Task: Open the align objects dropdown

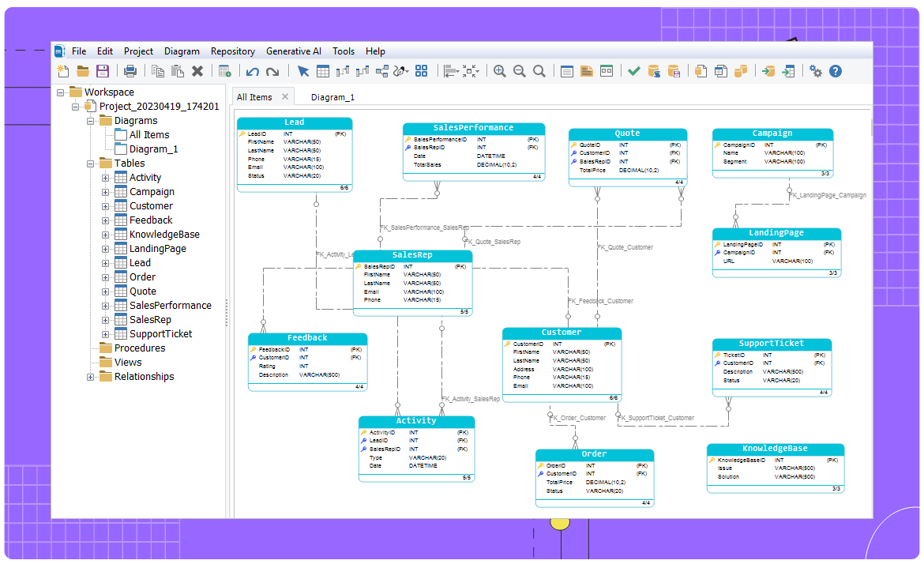Action: [x=459, y=72]
